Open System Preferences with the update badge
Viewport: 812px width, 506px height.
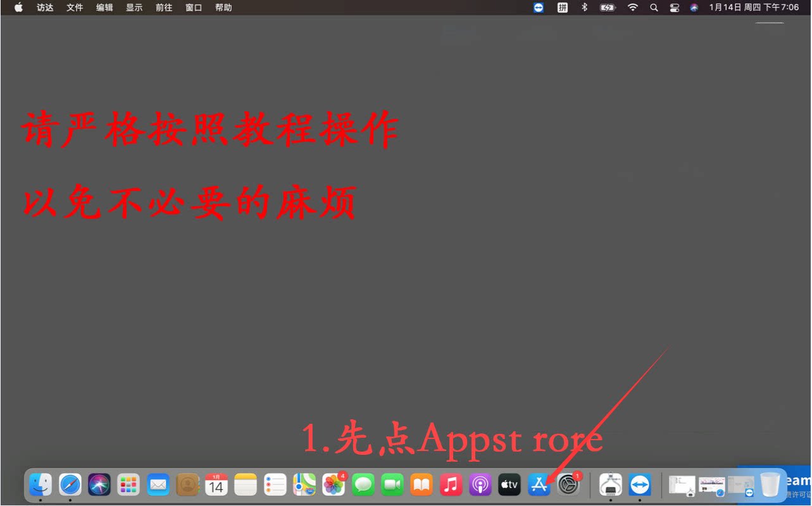click(568, 484)
